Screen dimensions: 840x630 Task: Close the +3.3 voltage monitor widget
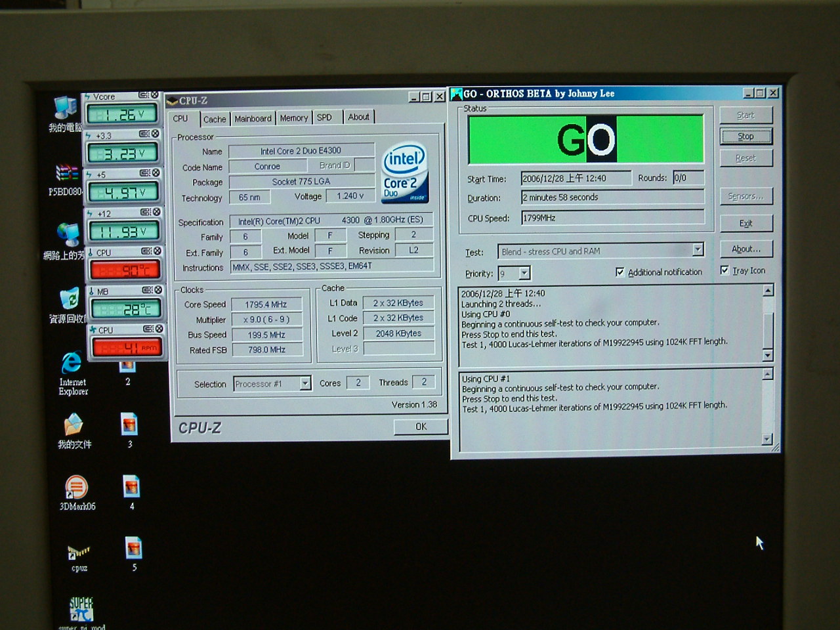156,134
